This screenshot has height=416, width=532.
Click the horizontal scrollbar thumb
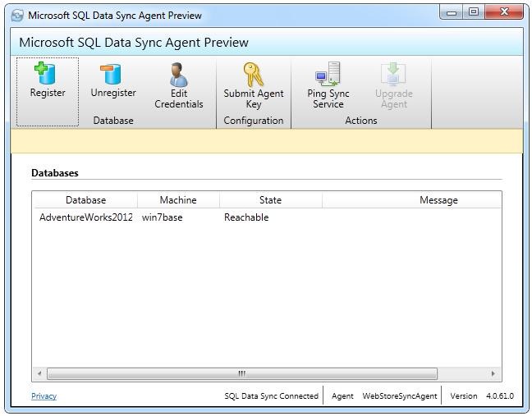tap(242, 373)
